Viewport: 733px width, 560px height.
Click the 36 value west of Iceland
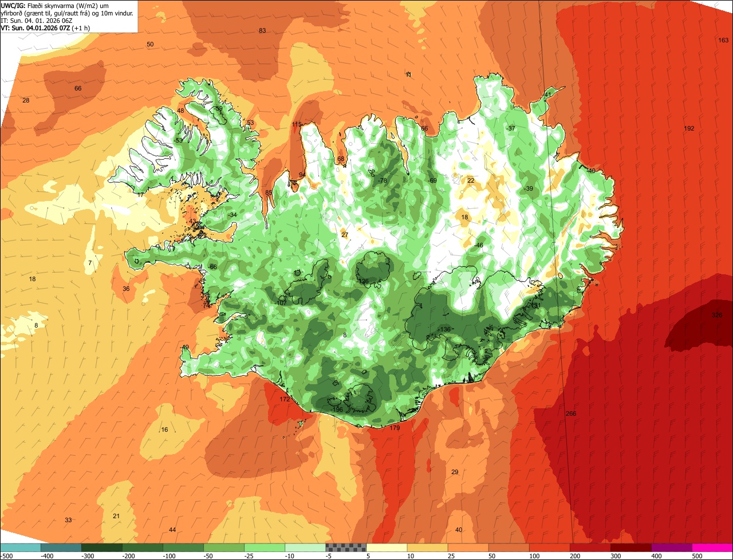coord(126,289)
